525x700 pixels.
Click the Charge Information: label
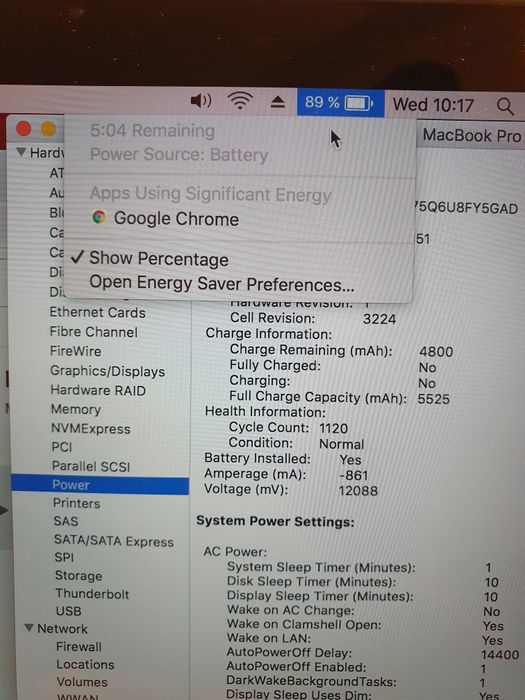pyautogui.click(x=268, y=334)
